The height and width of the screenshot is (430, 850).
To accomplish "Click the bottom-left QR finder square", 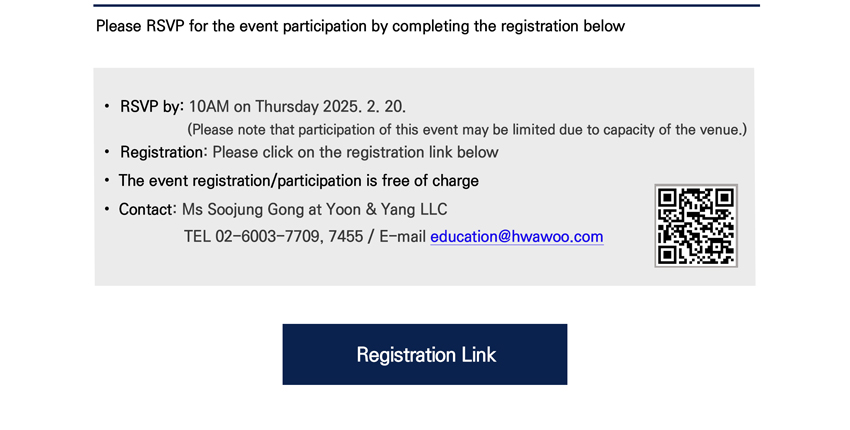I will point(667,254).
